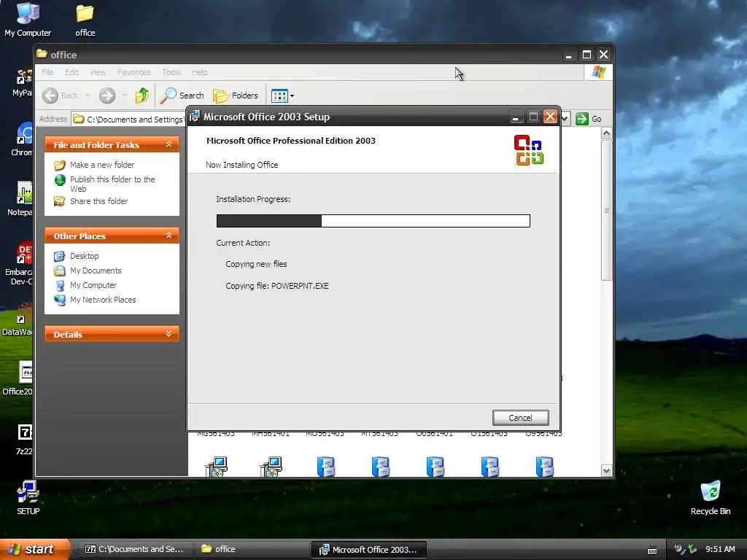Open the Back history dropdown arrow
Viewport: 747px width, 560px height.
[x=88, y=96]
